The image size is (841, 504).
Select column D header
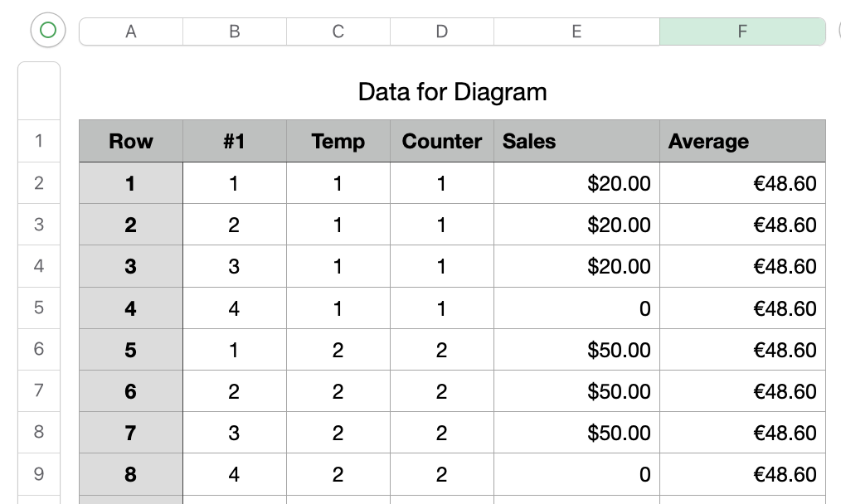pyautogui.click(x=442, y=31)
